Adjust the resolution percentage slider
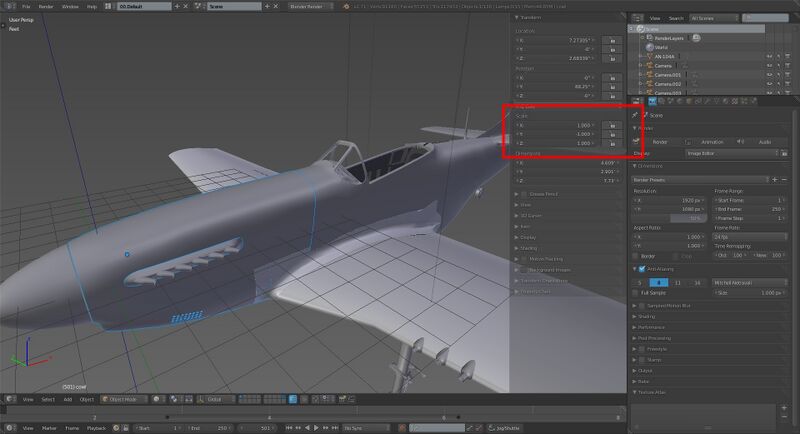Image resolution: width=800 pixels, height=434 pixels. 669,218
